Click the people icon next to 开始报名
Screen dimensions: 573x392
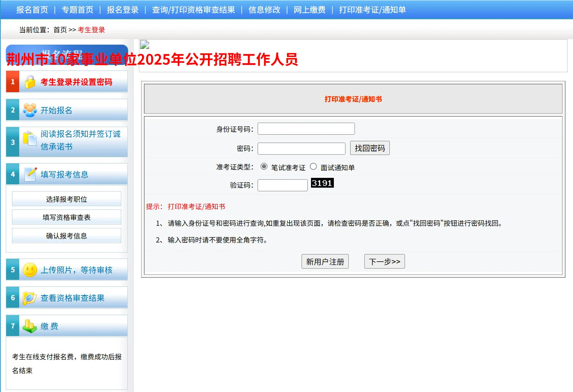pos(30,110)
